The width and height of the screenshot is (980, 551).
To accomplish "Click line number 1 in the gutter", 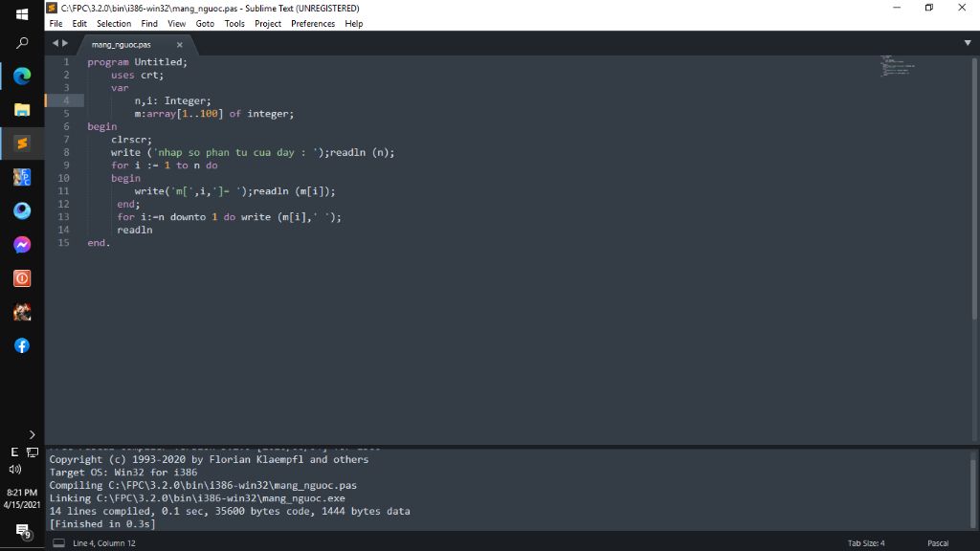I will coord(66,62).
